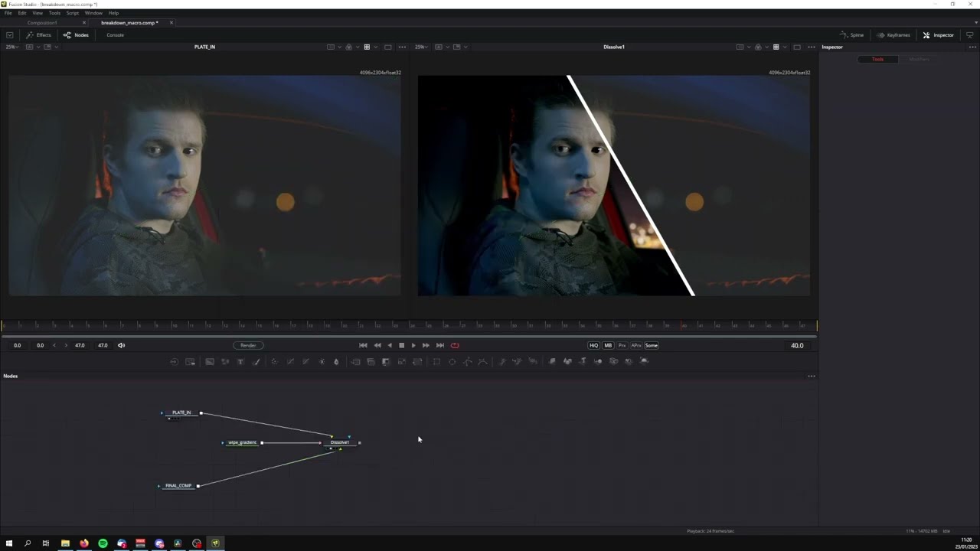
Task: Add a Rectangle mask tool from the toolbar
Action: click(436, 361)
